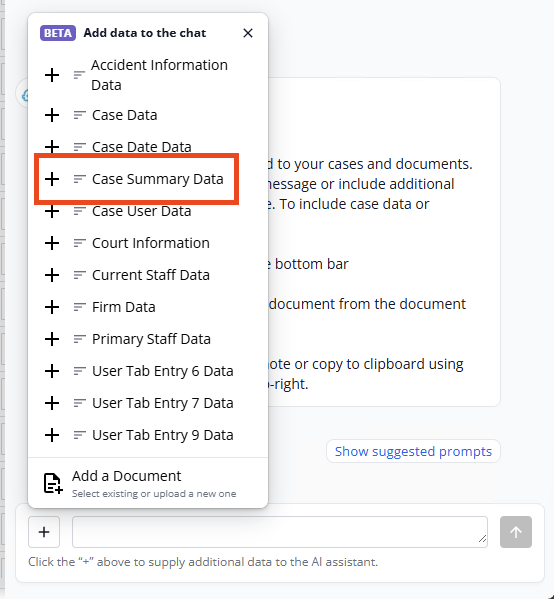The width and height of the screenshot is (554, 599).
Task: Click inside the chat message text box
Action: coord(280,532)
